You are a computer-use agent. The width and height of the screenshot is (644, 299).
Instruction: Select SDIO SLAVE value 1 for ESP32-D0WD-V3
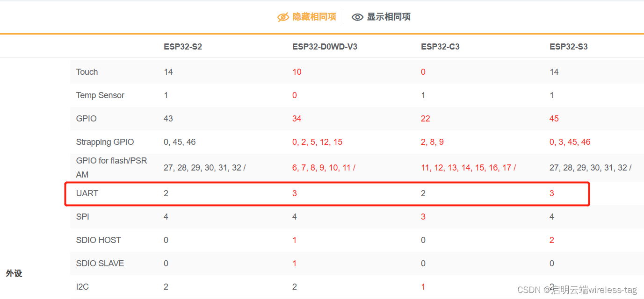295,263
